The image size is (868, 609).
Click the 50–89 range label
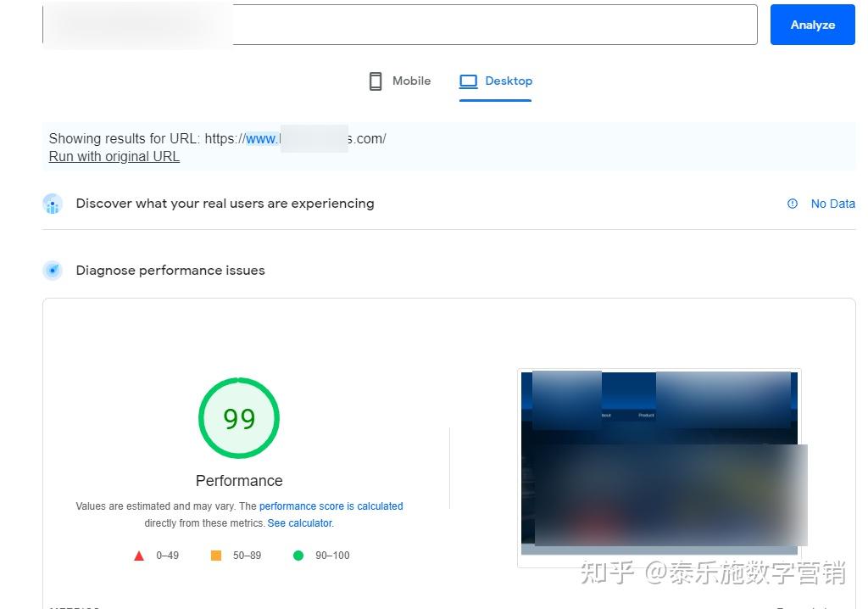click(x=247, y=556)
